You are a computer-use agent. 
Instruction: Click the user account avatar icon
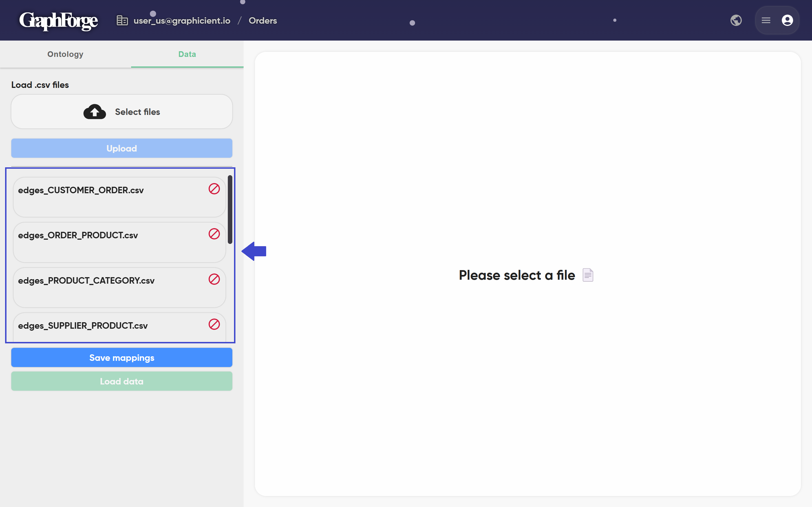click(787, 21)
